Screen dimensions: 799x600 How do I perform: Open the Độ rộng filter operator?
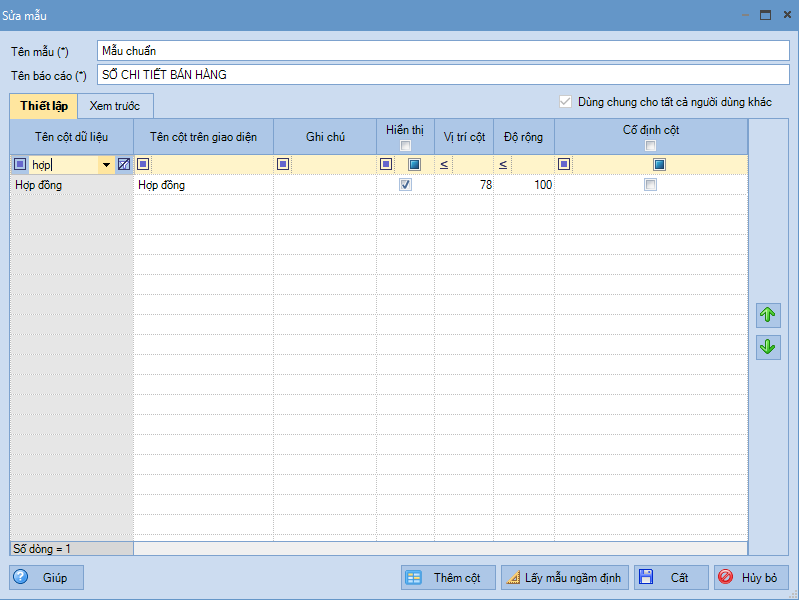pos(503,165)
